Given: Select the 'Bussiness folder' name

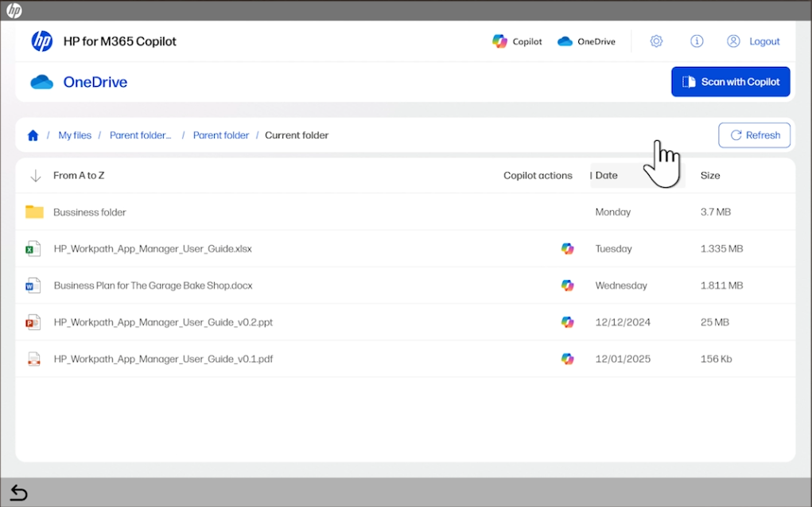Looking at the screenshot, I should click(x=90, y=212).
